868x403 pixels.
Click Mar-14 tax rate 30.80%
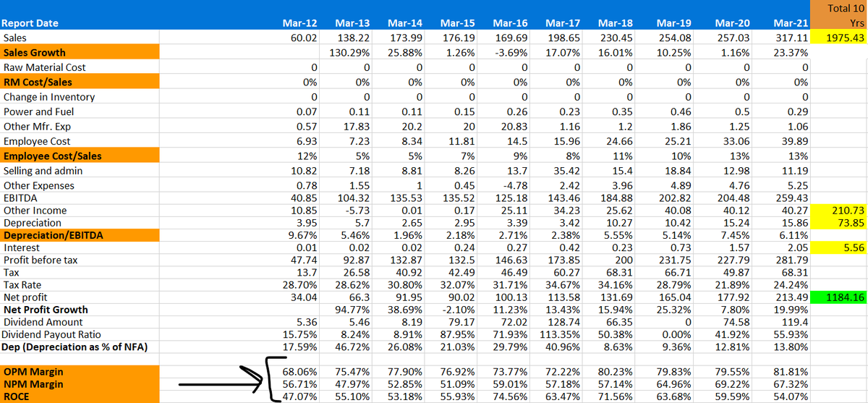(x=406, y=284)
